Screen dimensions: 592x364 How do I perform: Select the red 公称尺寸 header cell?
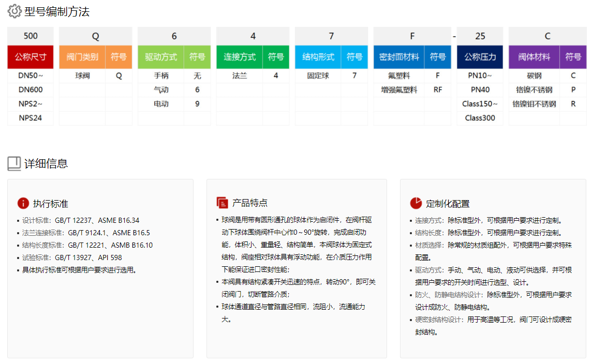coord(29,58)
